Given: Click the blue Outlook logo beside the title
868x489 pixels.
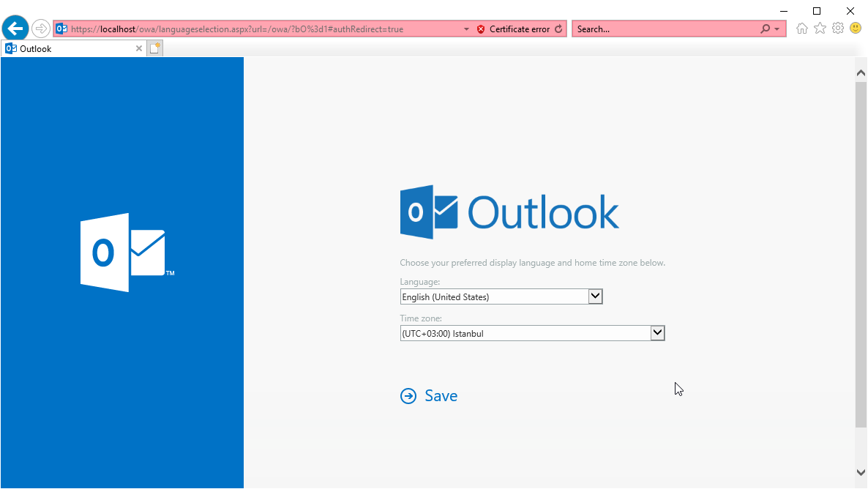Looking at the screenshot, I should pos(429,212).
